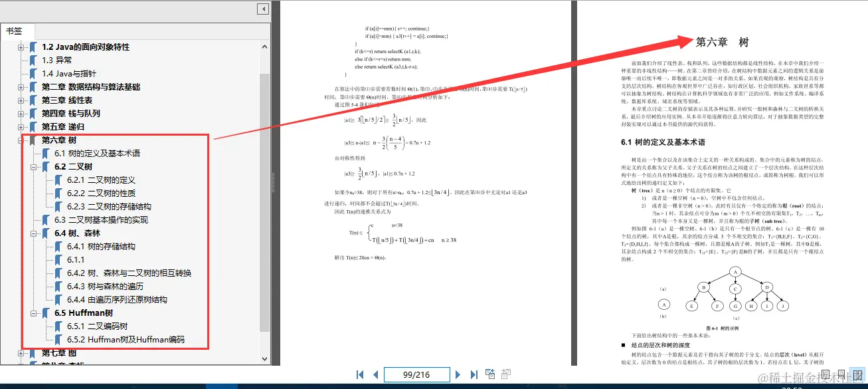Viewport: 868px width, 389px height.
Task: Click bookmark icon for 6.2.2 二叉树的性质
Action: click(x=59, y=194)
